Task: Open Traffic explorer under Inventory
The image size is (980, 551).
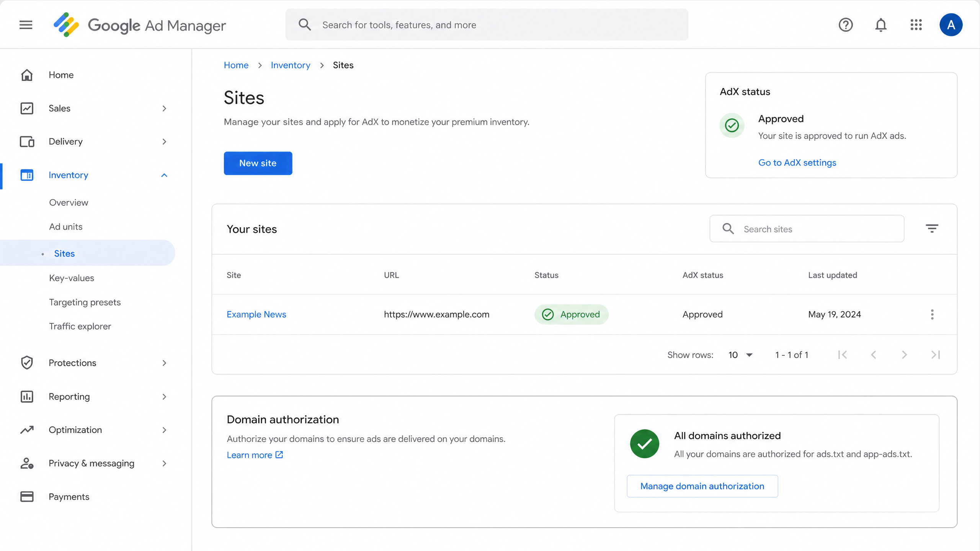Action: click(80, 326)
